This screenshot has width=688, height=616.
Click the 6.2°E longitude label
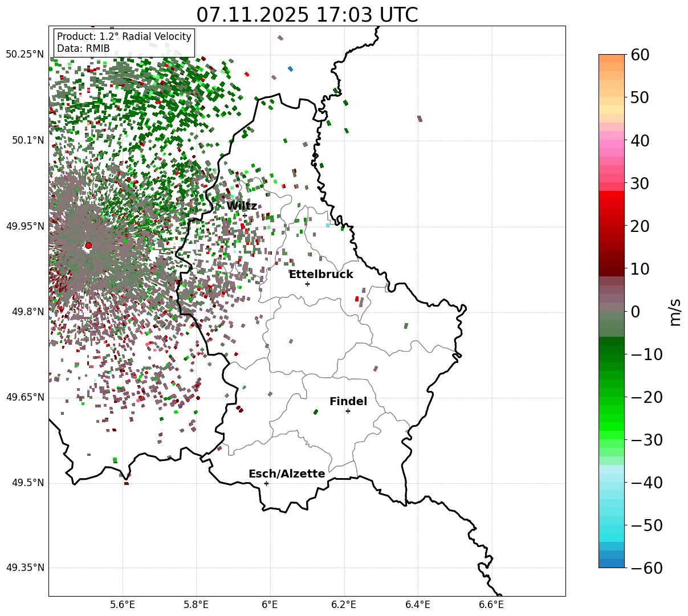(344, 605)
